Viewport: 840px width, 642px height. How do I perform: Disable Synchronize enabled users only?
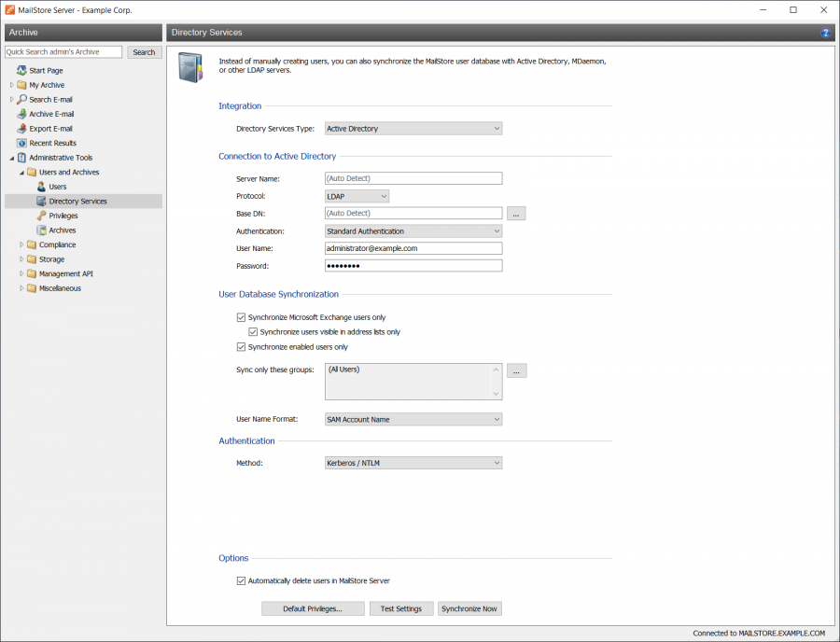[x=241, y=345]
